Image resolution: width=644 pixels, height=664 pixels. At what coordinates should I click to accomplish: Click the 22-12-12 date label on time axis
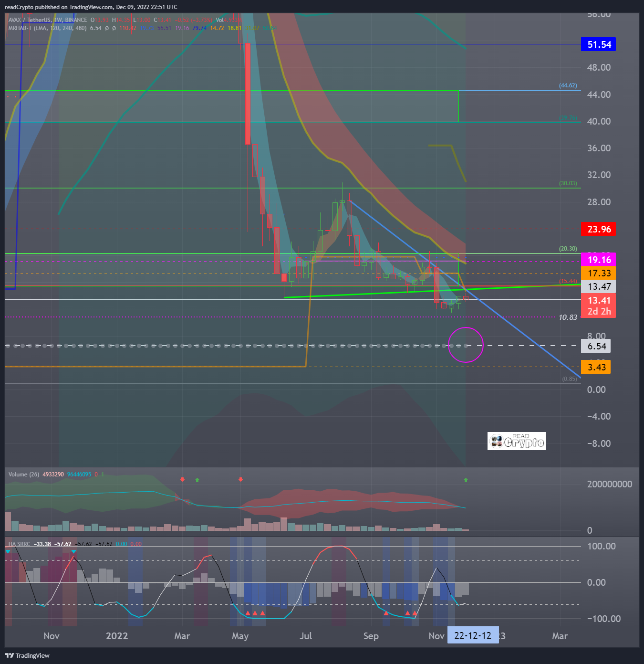pos(473,635)
